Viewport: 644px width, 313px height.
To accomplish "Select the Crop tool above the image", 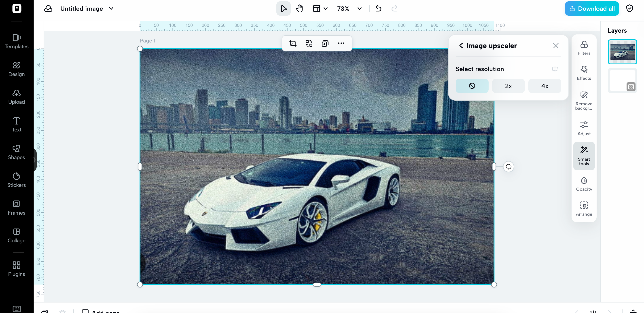I will click(292, 43).
